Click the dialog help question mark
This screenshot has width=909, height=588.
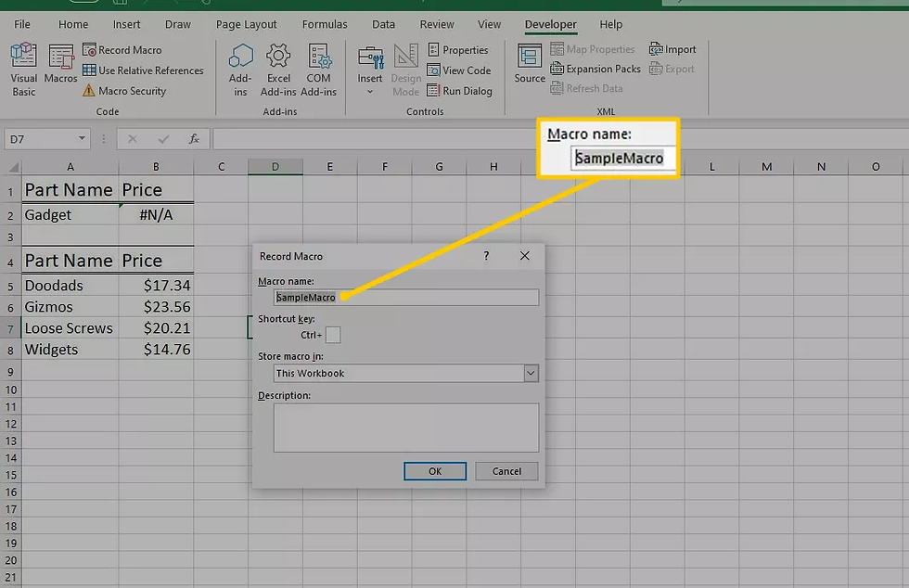tap(486, 256)
